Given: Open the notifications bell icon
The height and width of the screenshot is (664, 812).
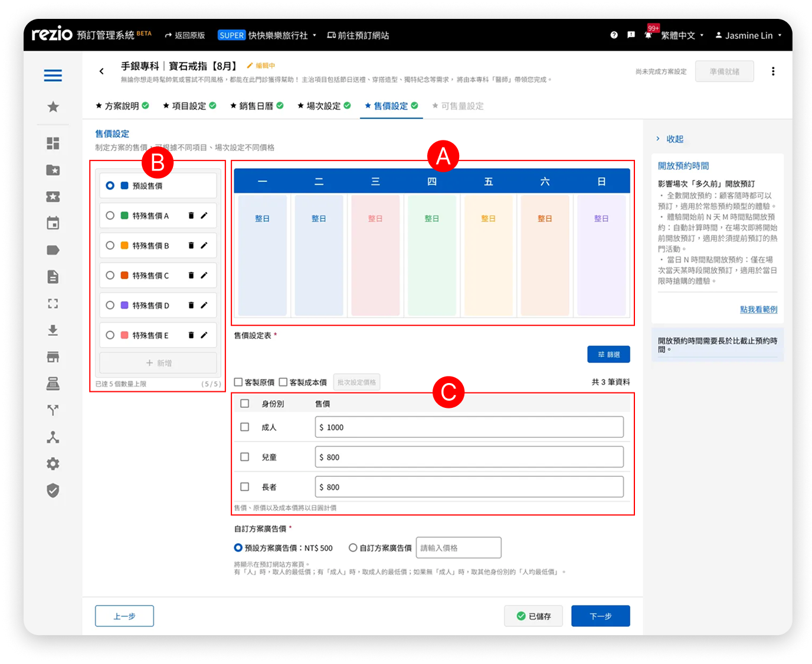Looking at the screenshot, I should (648, 35).
